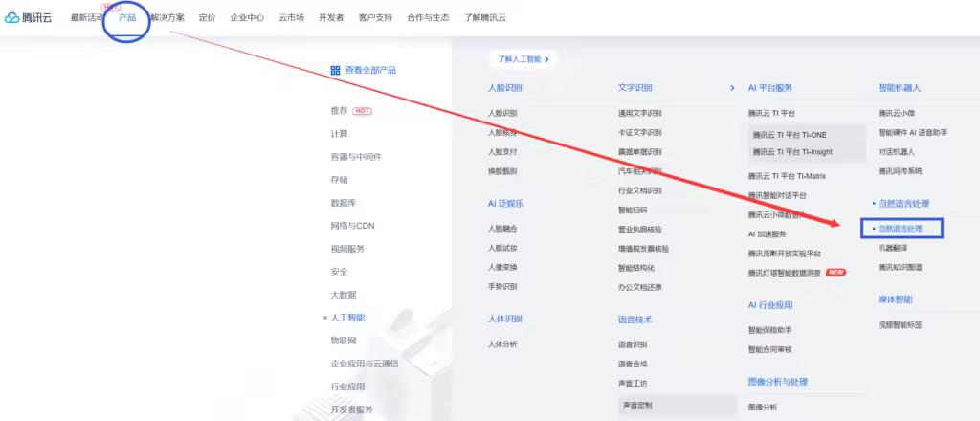Open the 智能结构化 product link
Image resolution: width=980 pixels, height=421 pixels.
point(636,268)
